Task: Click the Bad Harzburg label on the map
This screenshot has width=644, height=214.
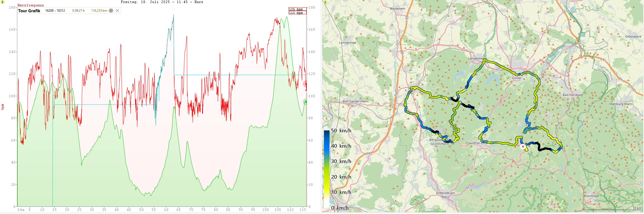Action: click(x=572, y=95)
